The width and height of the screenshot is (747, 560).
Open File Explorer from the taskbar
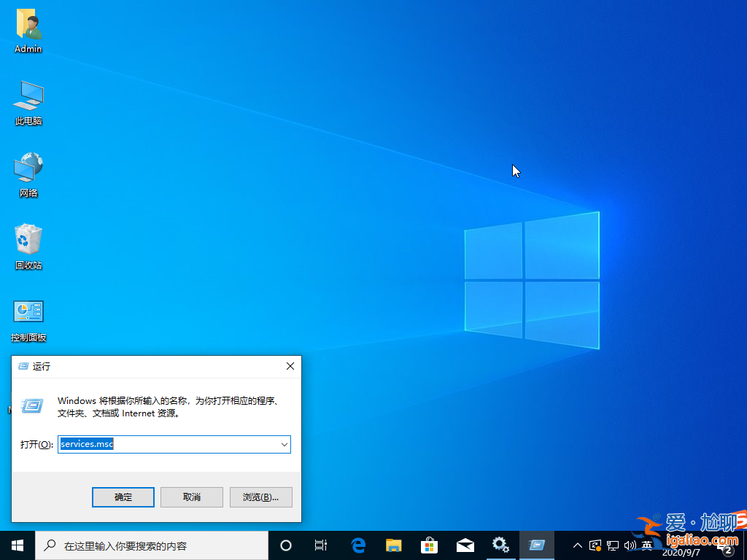pyautogui.click(x=394, y=545)
